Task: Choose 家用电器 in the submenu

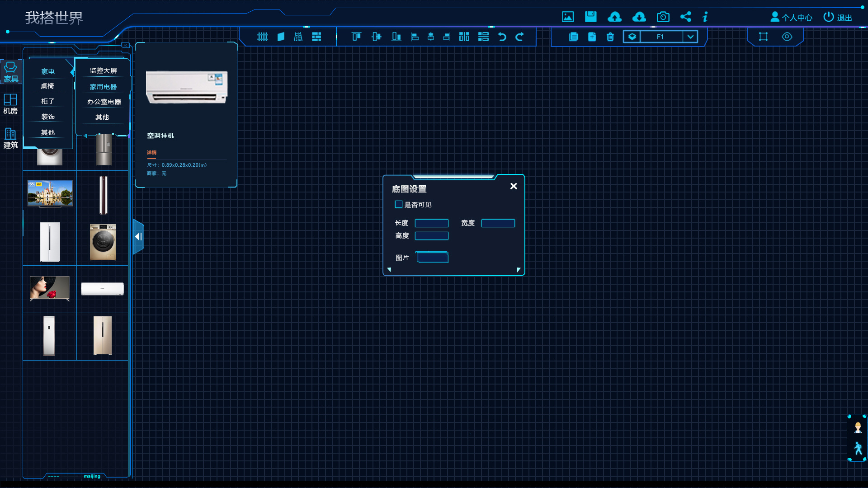Action: coord(103,87)
